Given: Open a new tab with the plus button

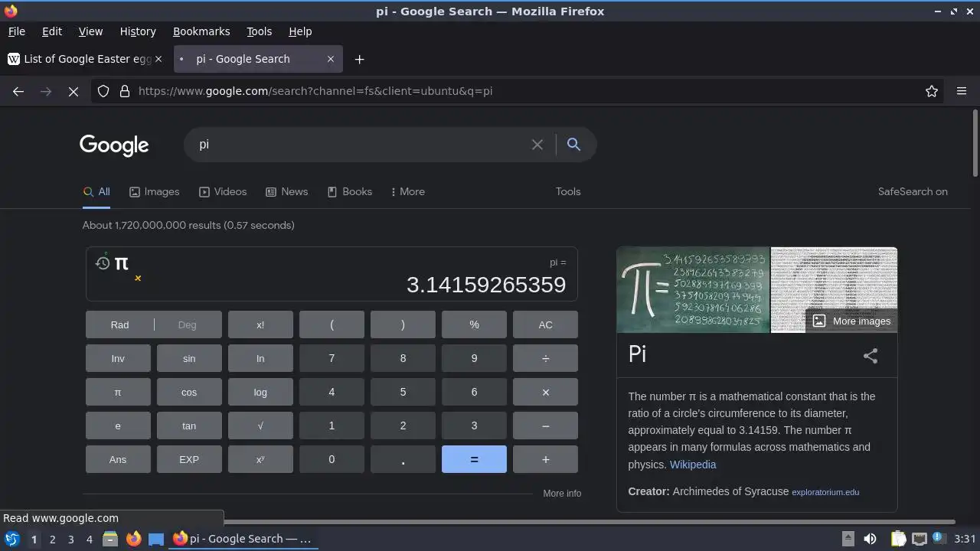Looking at the screenshot, I should (359, 59).
